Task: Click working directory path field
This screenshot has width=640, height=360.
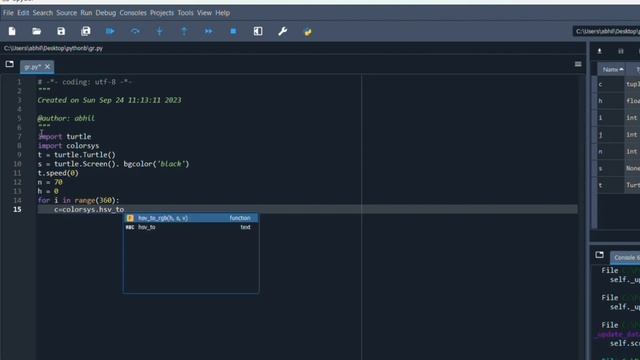Action: 607,31
